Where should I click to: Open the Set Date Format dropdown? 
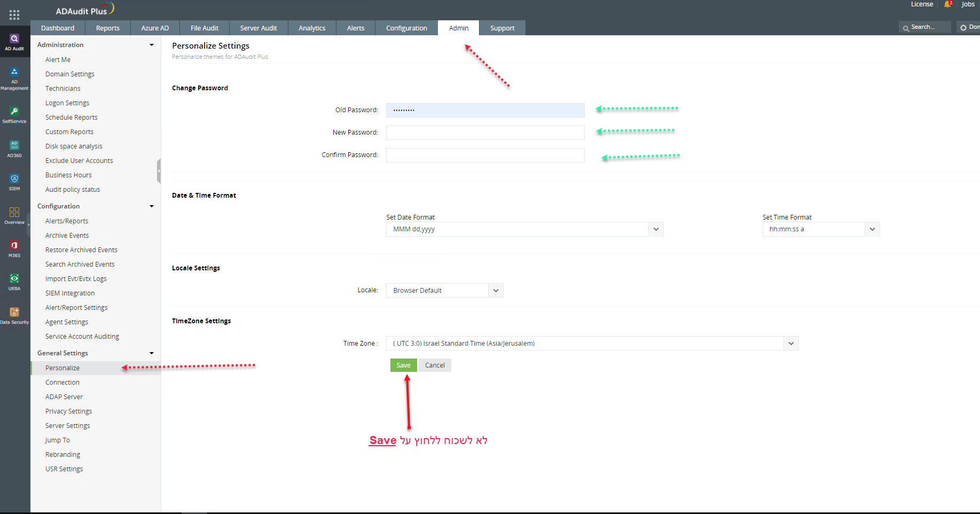click(524, 229)
